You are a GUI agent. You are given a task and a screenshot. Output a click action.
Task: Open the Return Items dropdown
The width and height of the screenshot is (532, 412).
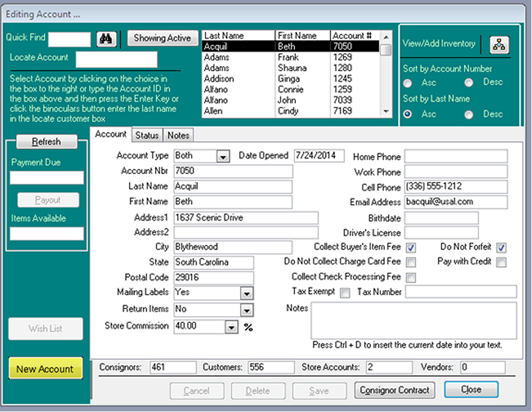pyautogui.click(x=246, y=310)
